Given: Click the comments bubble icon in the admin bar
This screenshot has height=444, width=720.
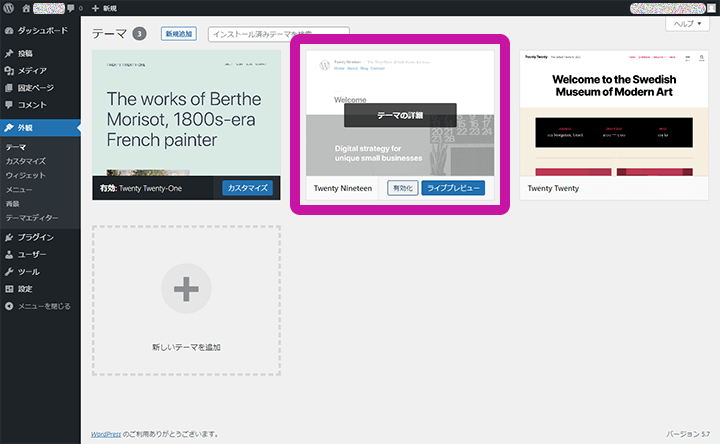Looking at the screenshot, I should (71, 8).
